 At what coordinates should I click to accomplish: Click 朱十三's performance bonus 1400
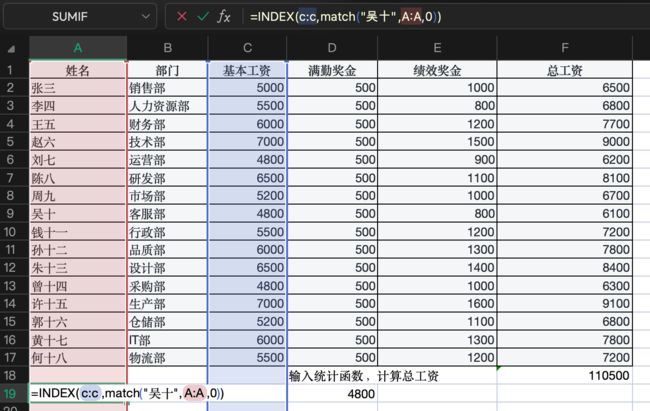[x=437, y=268]
